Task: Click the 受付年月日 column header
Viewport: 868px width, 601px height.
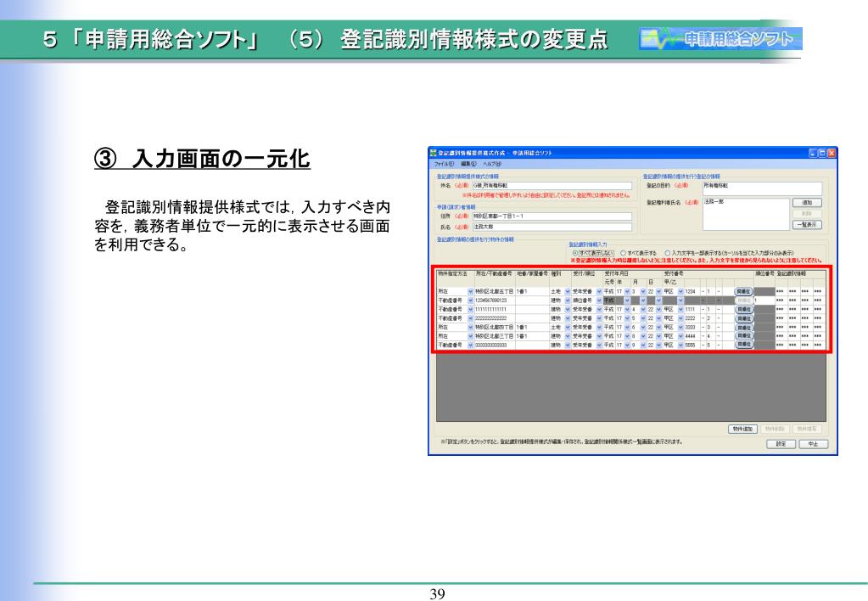Action: tap(633, 273)
